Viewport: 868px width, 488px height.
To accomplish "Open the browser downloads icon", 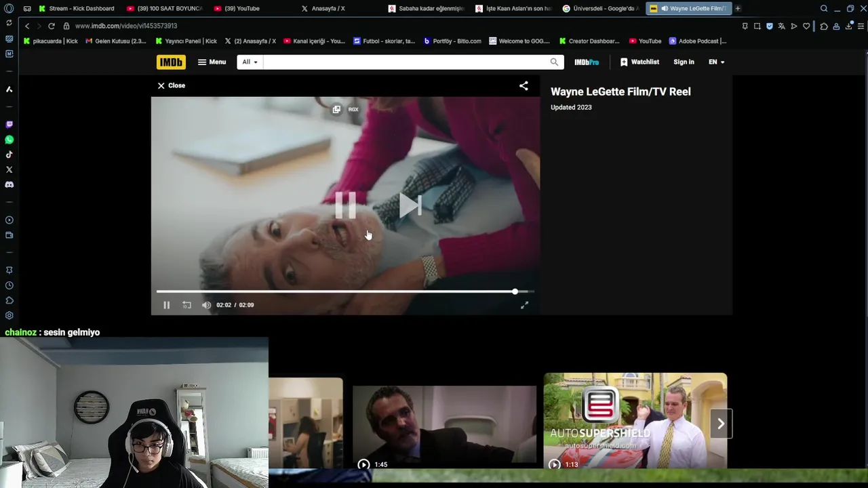I will coord(848,26).
